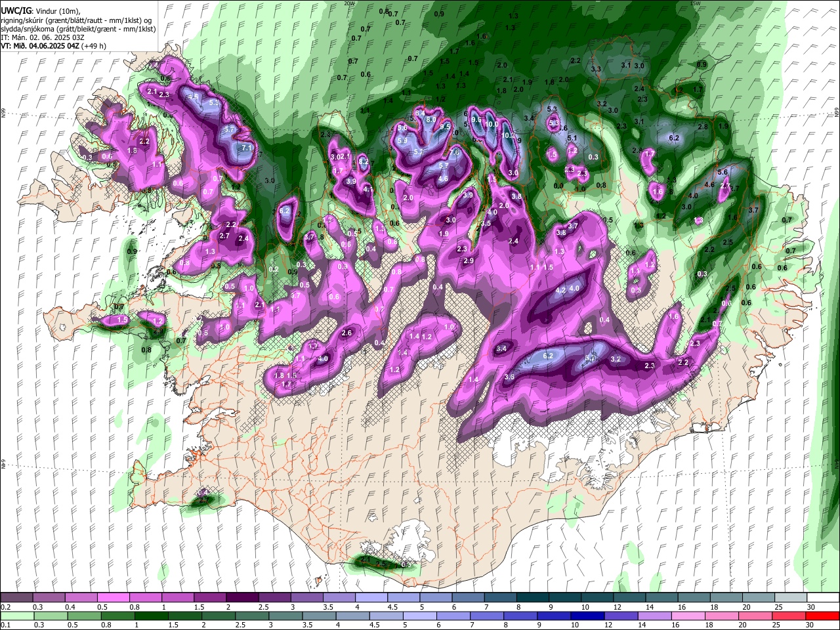840x630 pixels.
Task: Click the steel blue 6 snow legend swatch
Action: click(469, 597)
